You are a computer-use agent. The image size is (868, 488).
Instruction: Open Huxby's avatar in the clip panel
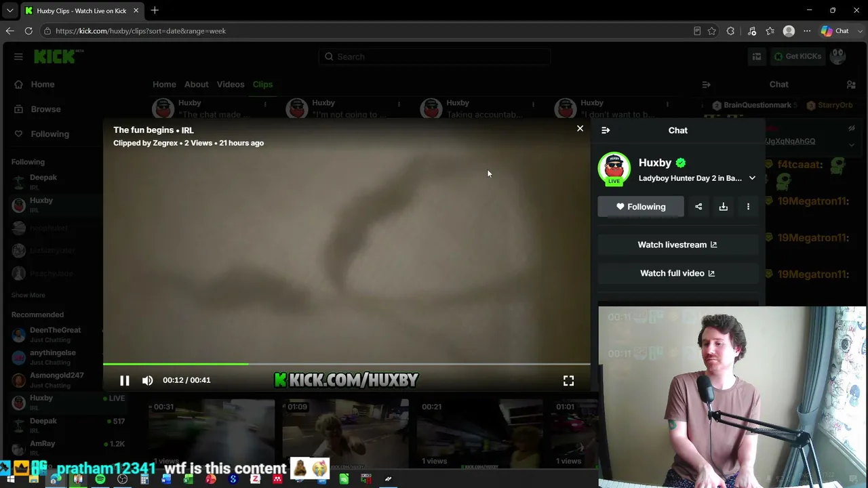point(614,169)
